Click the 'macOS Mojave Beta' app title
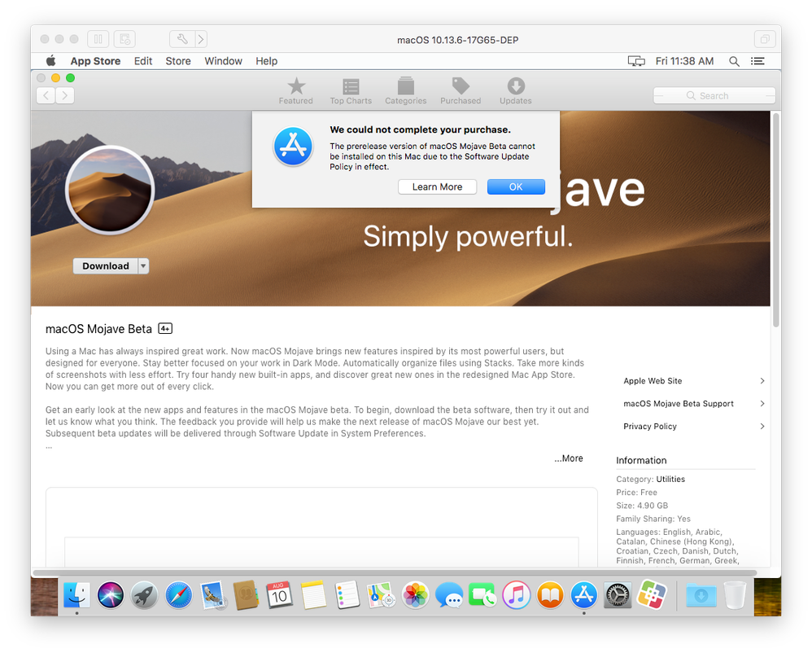Screen dimensions: 812x653 tap(98, 329)
